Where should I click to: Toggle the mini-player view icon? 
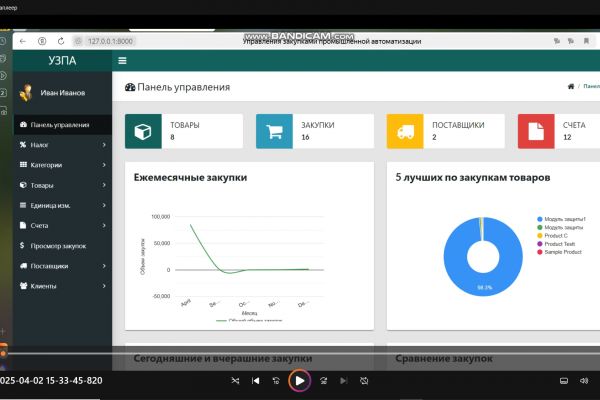click(564, 380)
